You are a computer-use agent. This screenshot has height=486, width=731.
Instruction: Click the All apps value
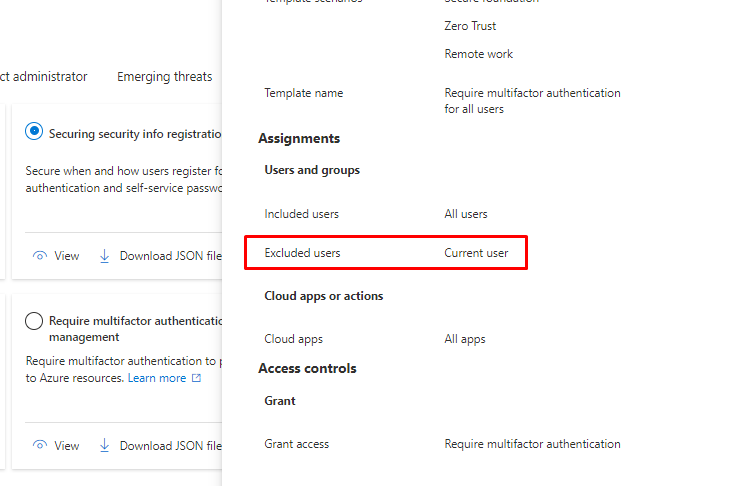click(465, 339)
